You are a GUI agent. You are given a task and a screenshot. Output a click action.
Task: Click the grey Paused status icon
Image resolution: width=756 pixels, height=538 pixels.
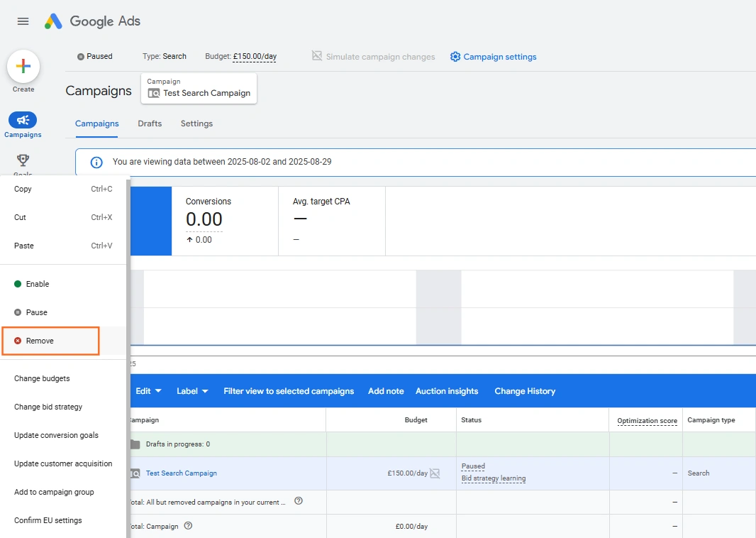[x=81, y=57]
